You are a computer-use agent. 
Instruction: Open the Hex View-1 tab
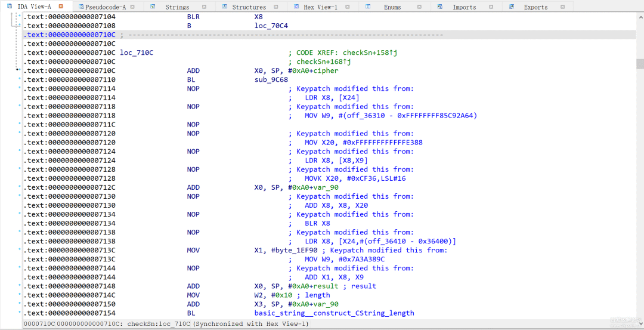(x=320, y=7)
